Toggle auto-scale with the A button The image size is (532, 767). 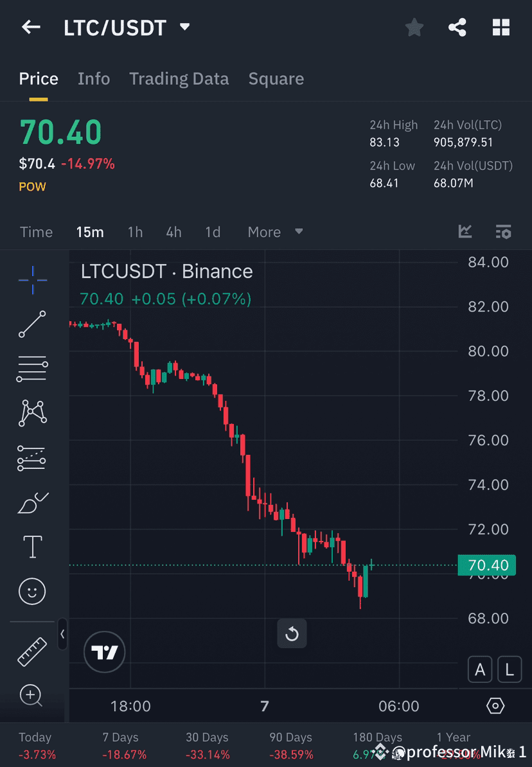(x=480, y=669)
